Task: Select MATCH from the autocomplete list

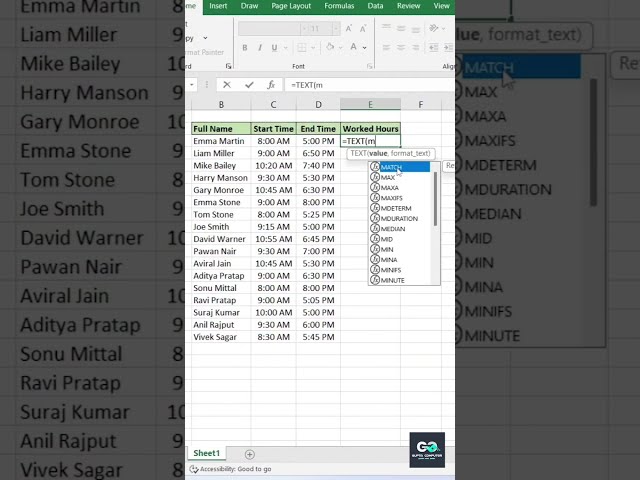Action: (x=400, y=167)
